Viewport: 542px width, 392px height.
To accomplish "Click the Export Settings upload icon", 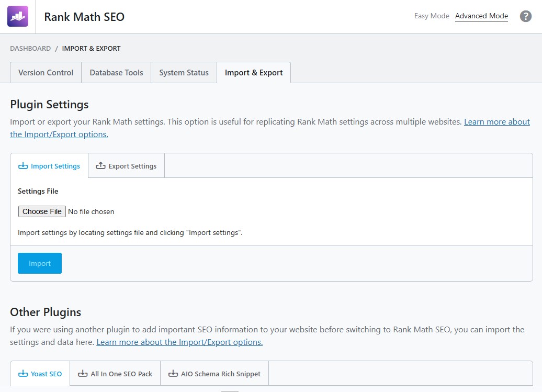I will click(x=100, y=165).
